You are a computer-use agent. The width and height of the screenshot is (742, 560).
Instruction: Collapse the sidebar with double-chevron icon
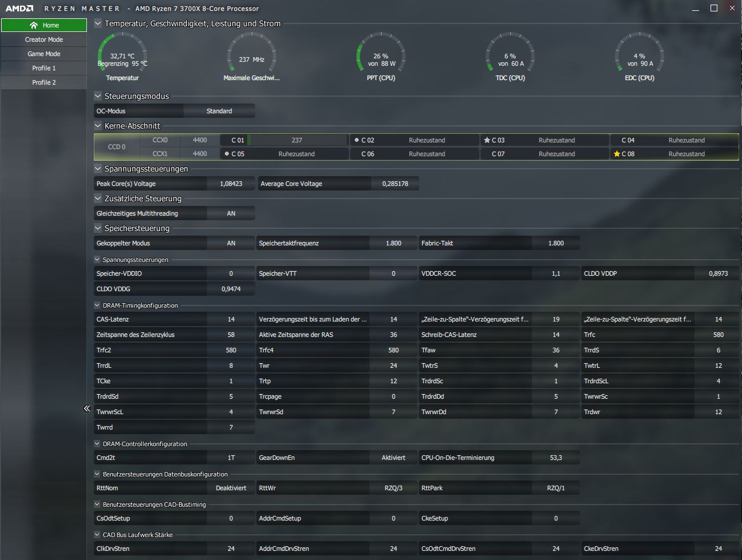(x=87, y=408)
